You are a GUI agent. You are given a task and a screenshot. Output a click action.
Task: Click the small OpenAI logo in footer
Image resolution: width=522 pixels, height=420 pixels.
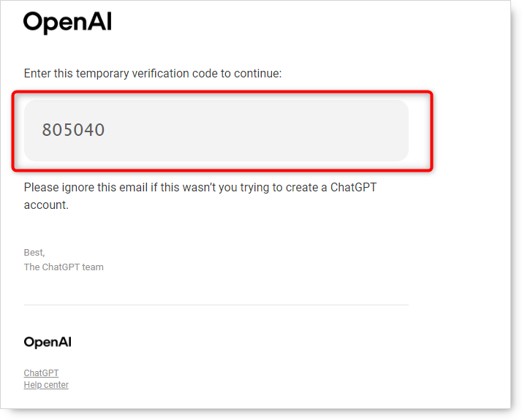pyautogui.click(x=48, y=342)
